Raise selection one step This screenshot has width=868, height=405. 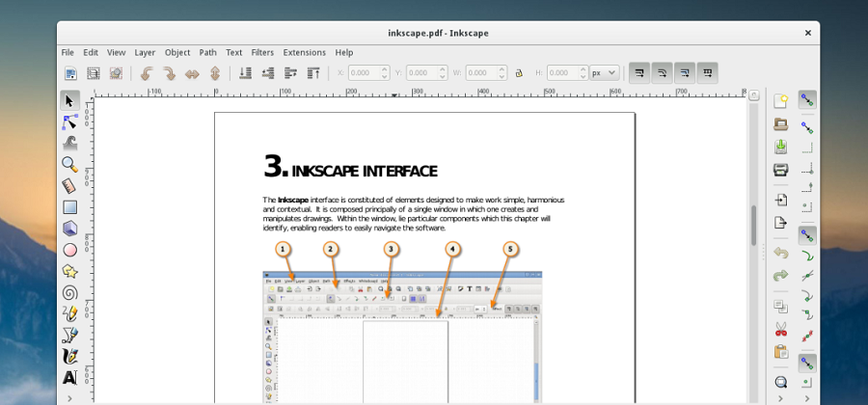click(291, 73)
